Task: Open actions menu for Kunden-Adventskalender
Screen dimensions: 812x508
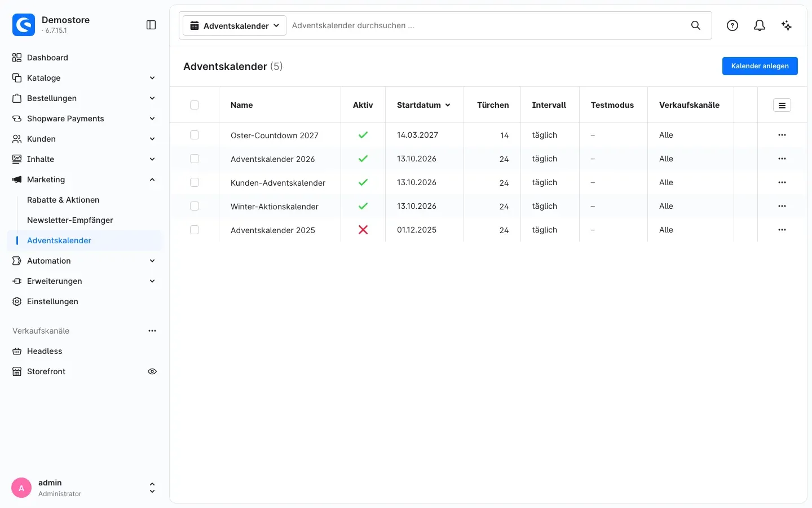Action: (x=782, y=182)
